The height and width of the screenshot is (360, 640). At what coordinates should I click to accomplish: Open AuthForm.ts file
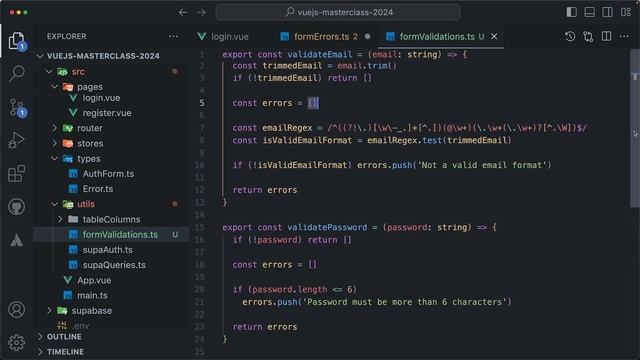pyautogui.click(x=108, y=174)
